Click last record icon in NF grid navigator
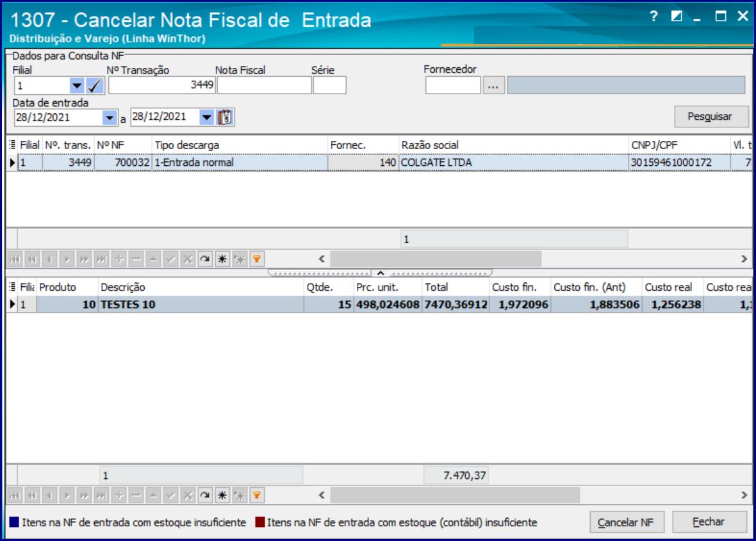Screen dimensions: 756x541 click(x=101, y=259)
